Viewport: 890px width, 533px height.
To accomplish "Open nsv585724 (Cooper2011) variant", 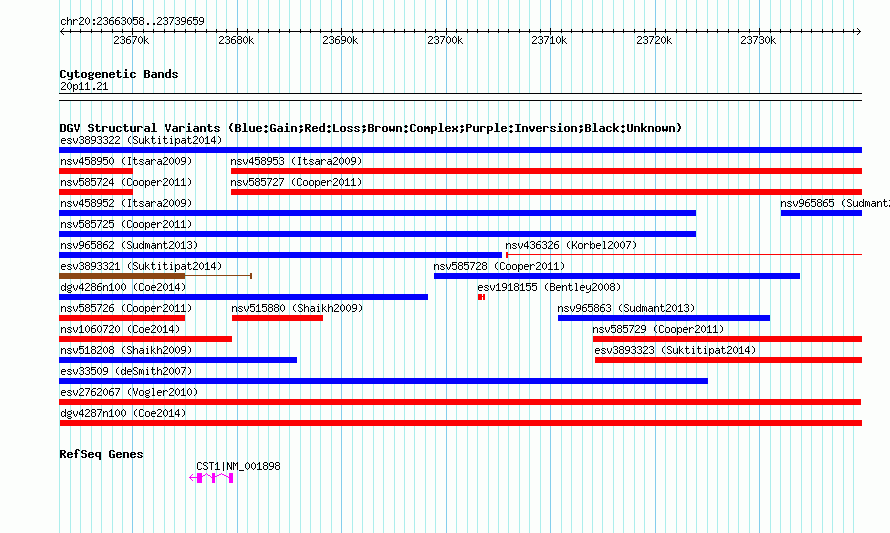I will 126,182.
